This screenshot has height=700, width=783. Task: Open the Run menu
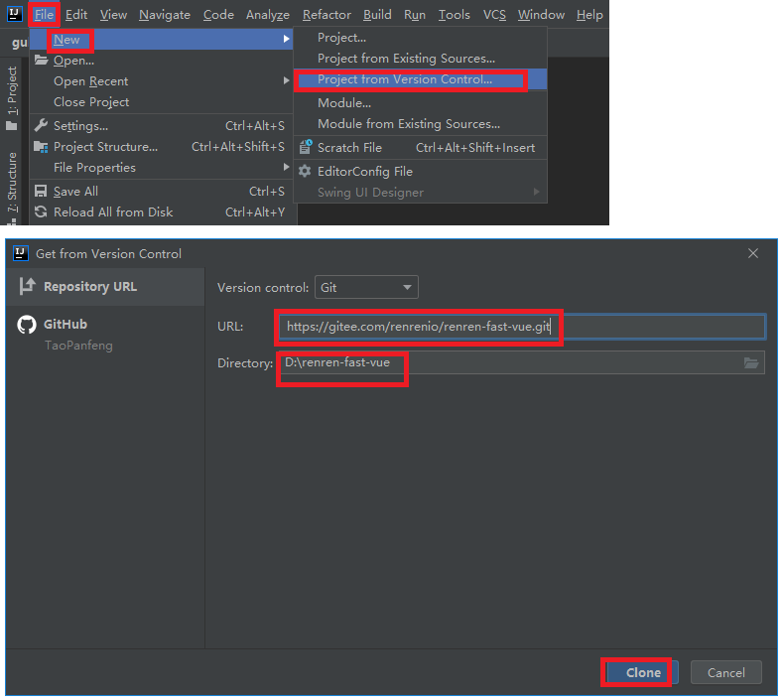point(415,15)
